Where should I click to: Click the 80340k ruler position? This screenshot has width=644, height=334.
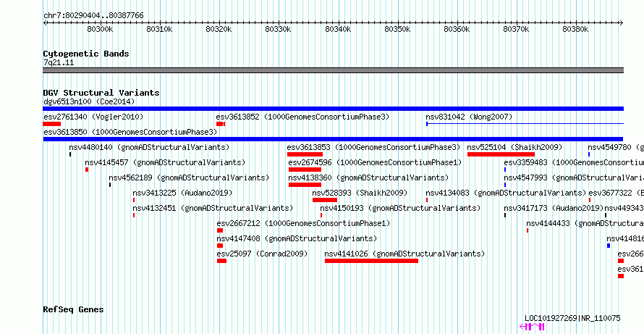[x=338, y=29]
